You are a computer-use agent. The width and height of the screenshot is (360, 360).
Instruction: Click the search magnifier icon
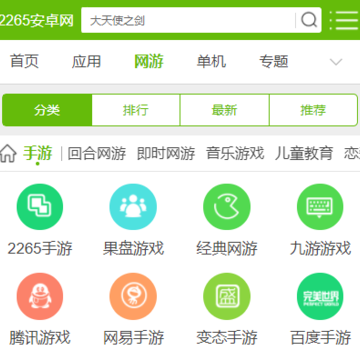coord(309,20)
